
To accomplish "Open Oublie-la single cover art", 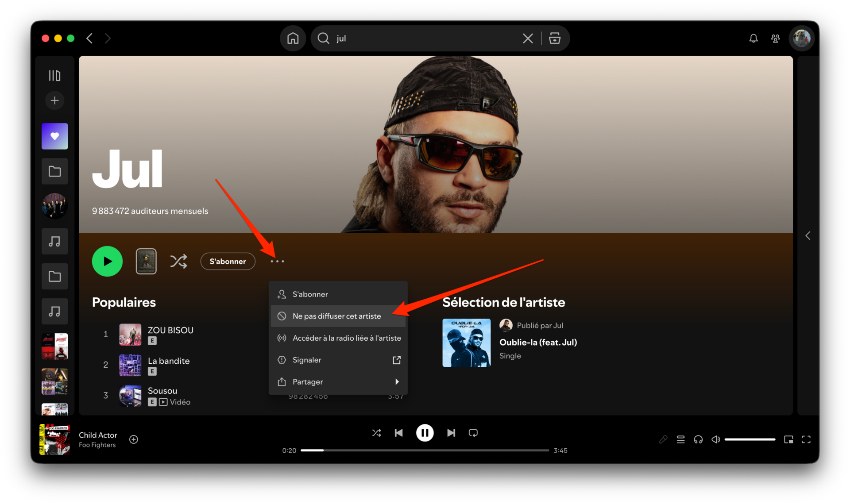I will click(466, 343).
